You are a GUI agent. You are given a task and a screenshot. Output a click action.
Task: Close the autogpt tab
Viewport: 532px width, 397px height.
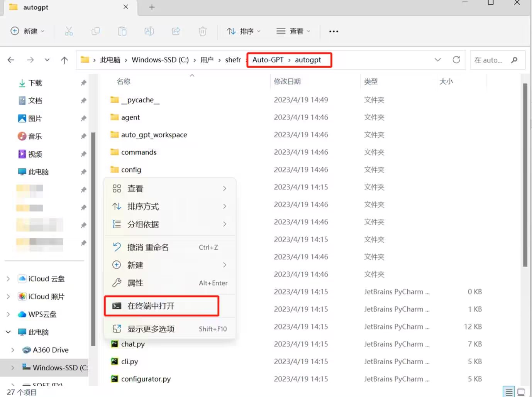(x=126, y=7)
